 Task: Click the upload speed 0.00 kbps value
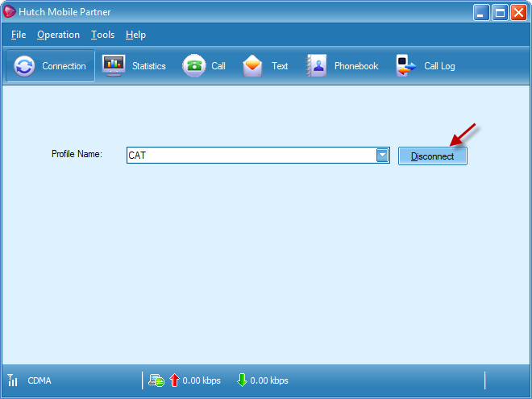pyautogui.click(x=202, y=380)
